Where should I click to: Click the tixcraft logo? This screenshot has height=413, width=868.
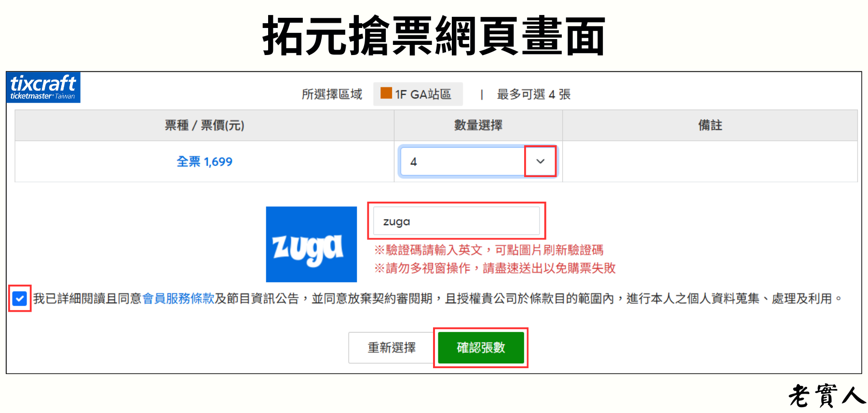pos(43,87)
